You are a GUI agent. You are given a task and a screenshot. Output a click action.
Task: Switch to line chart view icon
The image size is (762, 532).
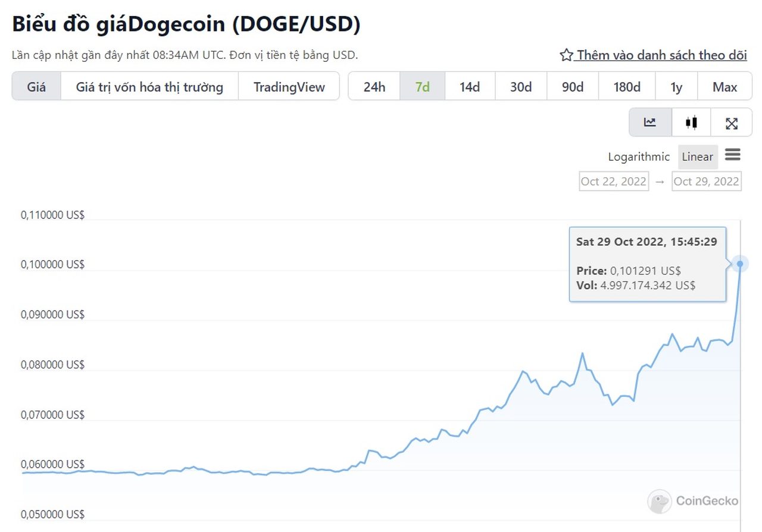(650, 123)
